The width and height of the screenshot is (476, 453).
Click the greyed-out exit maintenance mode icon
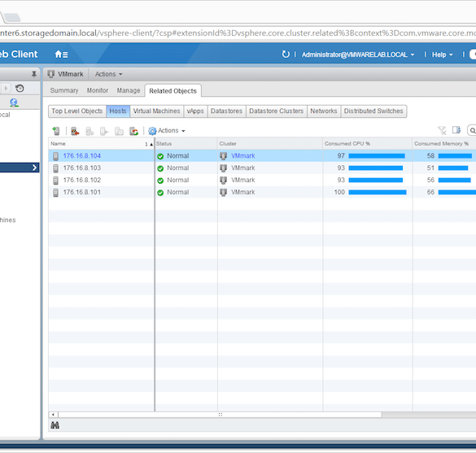pos(90,131)
